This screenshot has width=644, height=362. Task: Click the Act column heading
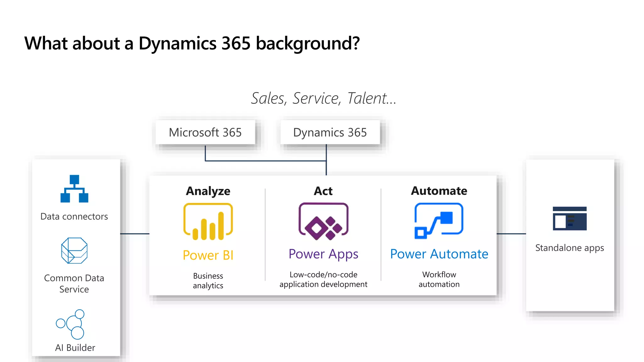pos(323,191)
